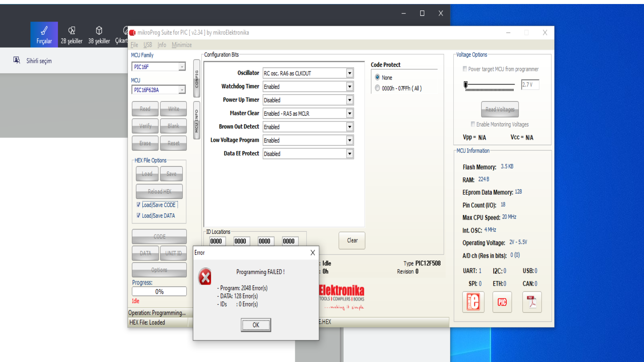644x362 pixels.
Task: Select None code protect option
Action: tap(378, 77)
